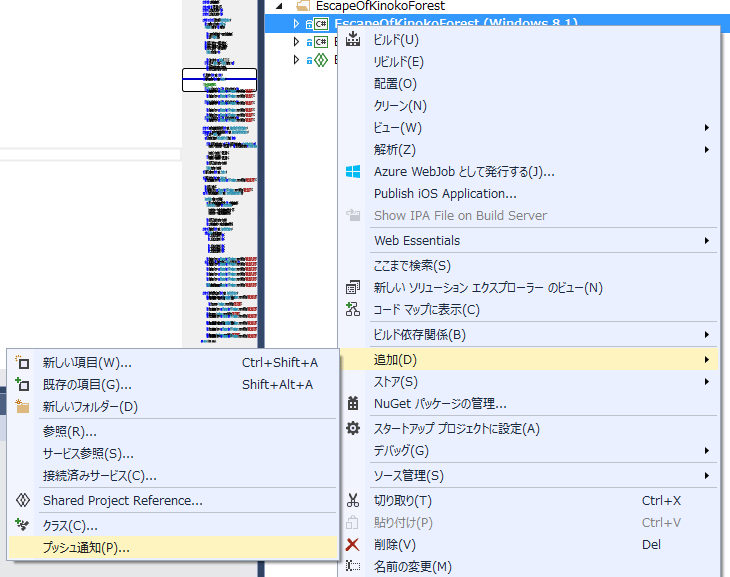Choose 削除(V) to delete project

529,544
